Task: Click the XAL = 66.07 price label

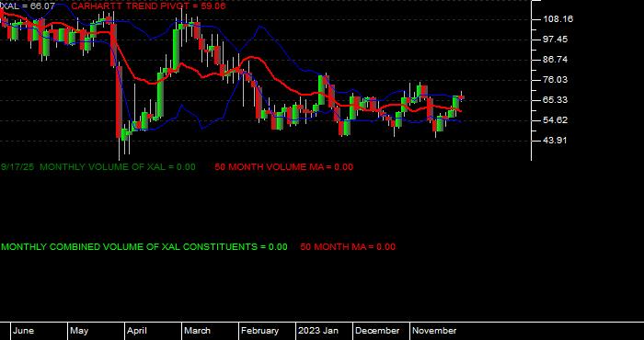Action: tap(28, 6)
